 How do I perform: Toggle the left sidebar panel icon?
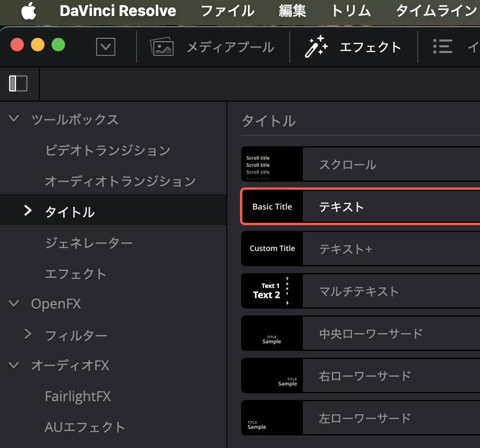[19, 83]
